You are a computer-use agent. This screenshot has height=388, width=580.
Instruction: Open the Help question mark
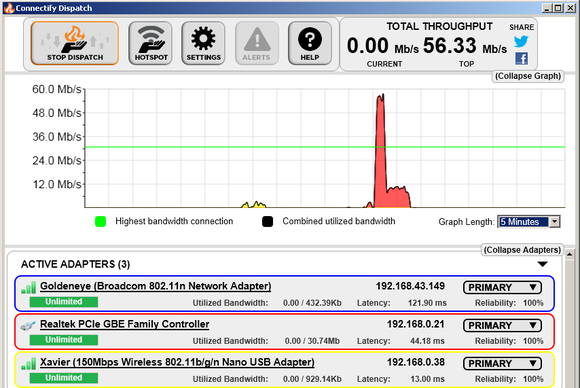pyautogui.click(x=310, y=43)
